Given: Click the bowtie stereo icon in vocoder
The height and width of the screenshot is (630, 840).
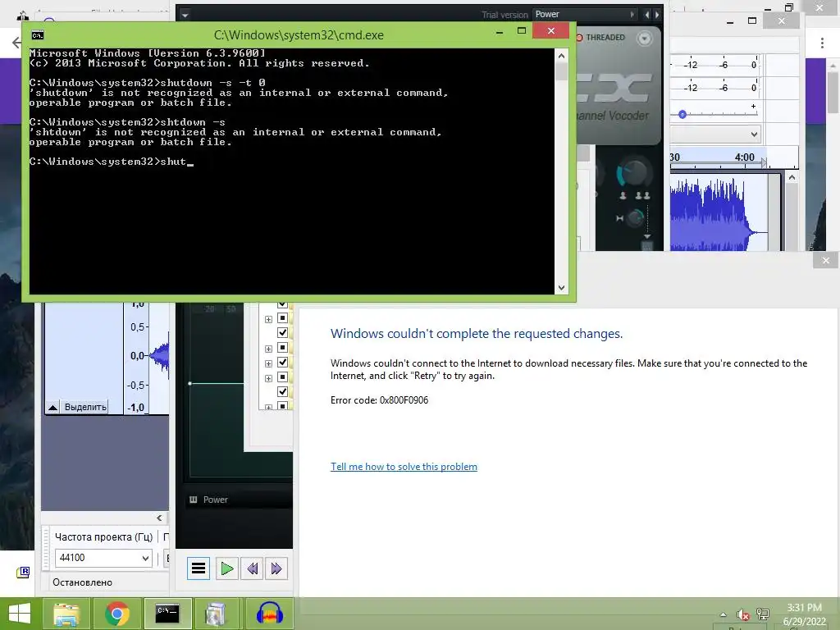Looking at the screenshot, I should click(x=619, y=218).
